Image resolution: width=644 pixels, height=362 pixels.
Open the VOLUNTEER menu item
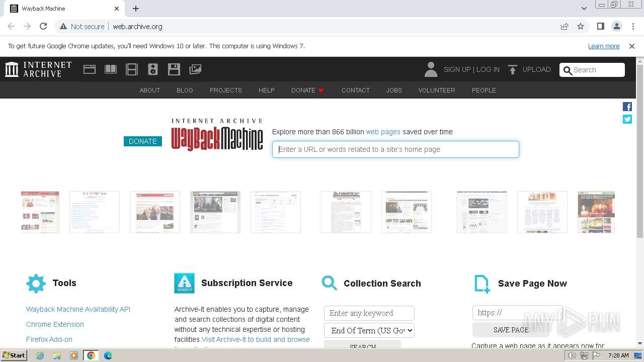(x=437, y=90)
